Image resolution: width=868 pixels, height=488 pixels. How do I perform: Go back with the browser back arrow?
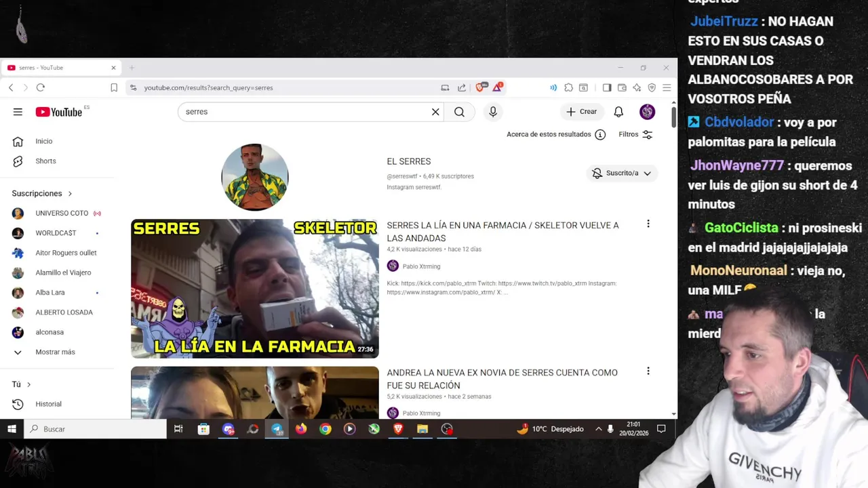[x=11, y=87]
